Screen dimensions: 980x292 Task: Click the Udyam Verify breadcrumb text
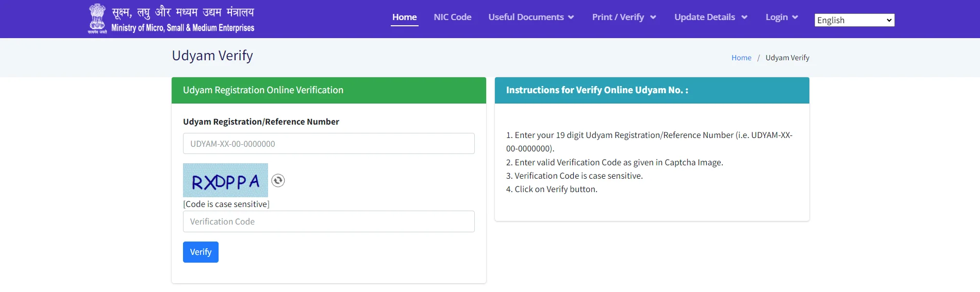[x=787, y=58]
